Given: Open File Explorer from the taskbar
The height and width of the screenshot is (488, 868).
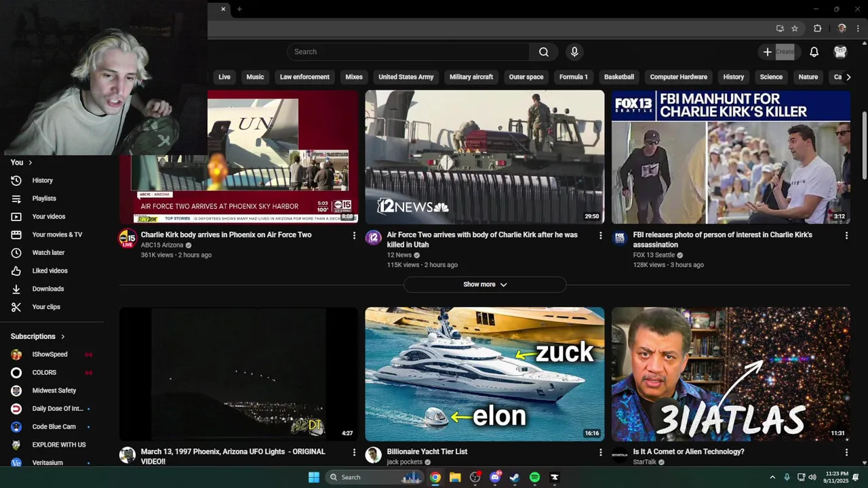Looking at the screenshot, I should tap(455, 477).
